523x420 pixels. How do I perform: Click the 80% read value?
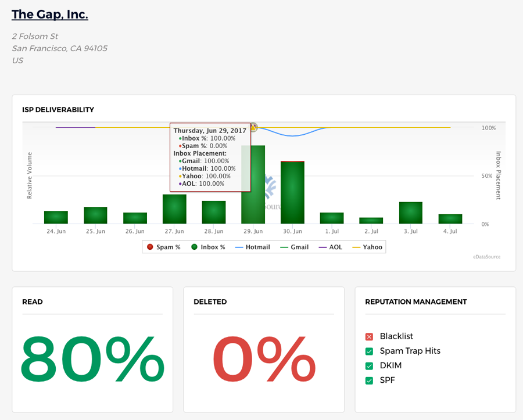[92, 358]
